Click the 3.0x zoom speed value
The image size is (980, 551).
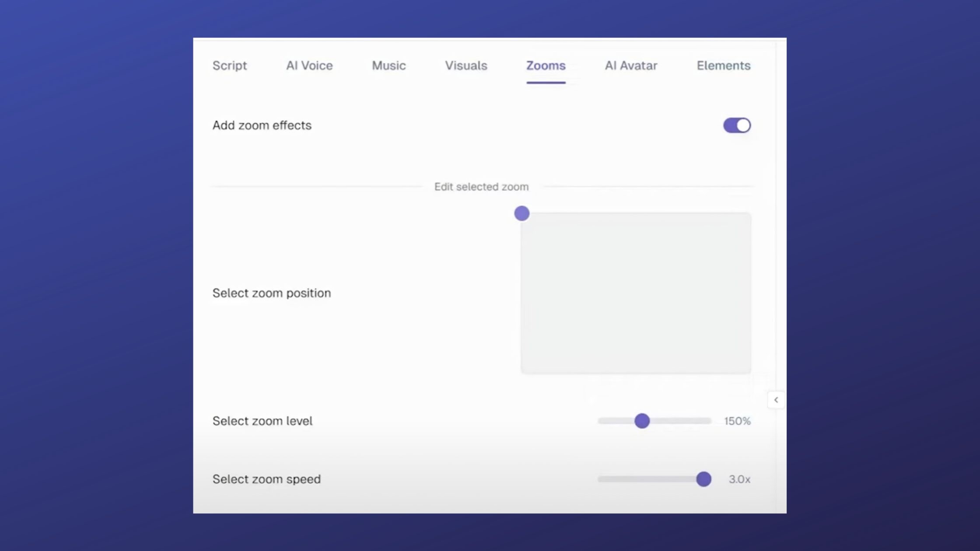point(739,479)
